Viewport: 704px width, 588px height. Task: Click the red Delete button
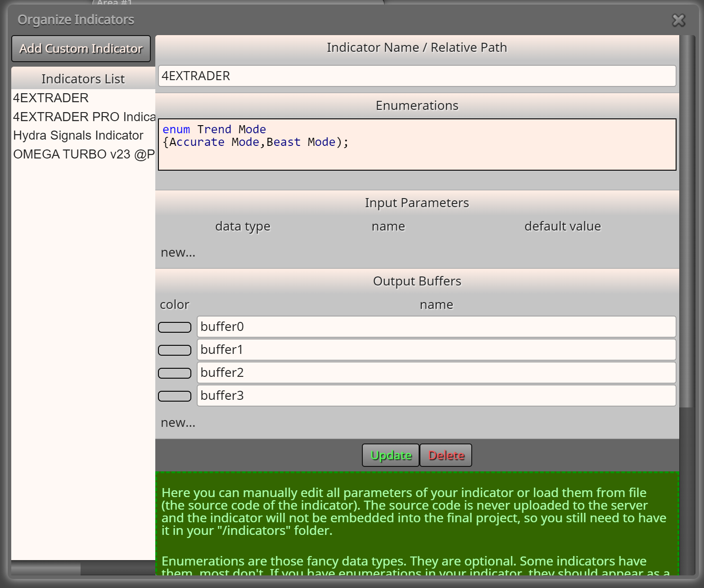446,455
